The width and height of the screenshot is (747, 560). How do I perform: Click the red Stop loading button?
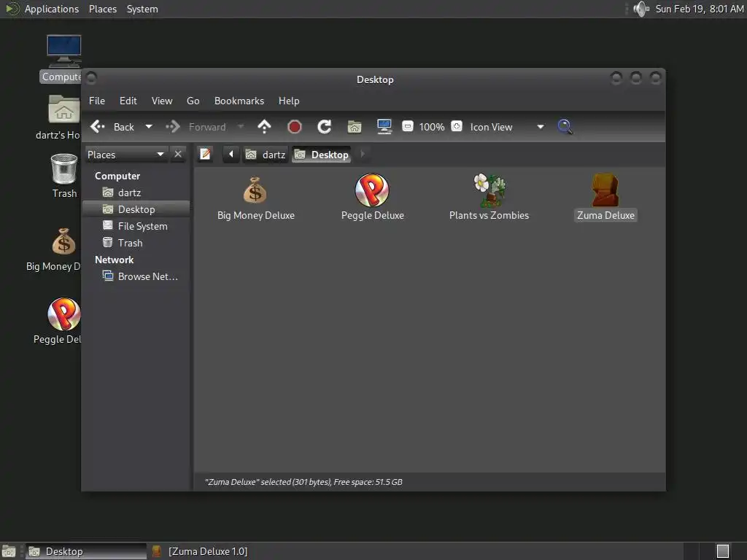tap(295, 127)
